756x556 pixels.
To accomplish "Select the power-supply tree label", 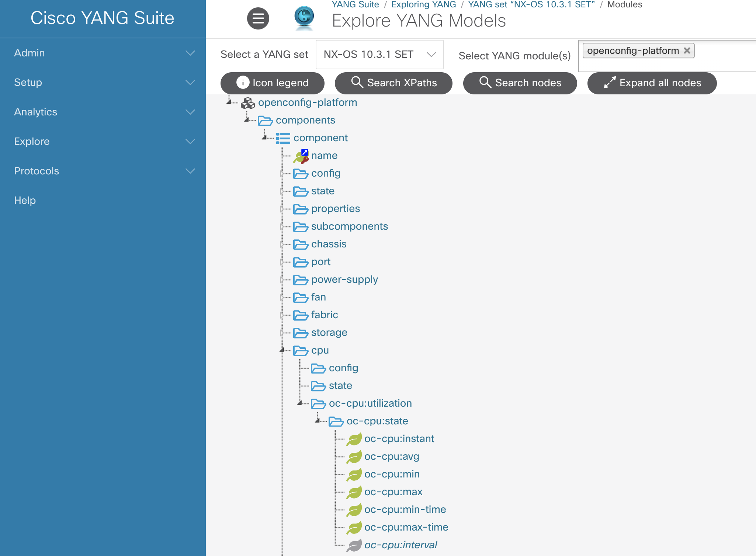I will [x=344, y=279].
